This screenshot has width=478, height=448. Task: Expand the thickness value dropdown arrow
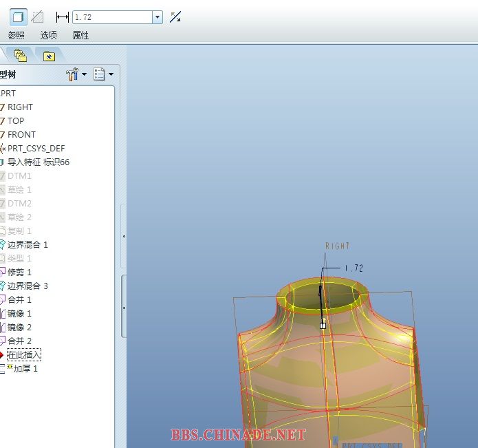click(x=157, y=17)
